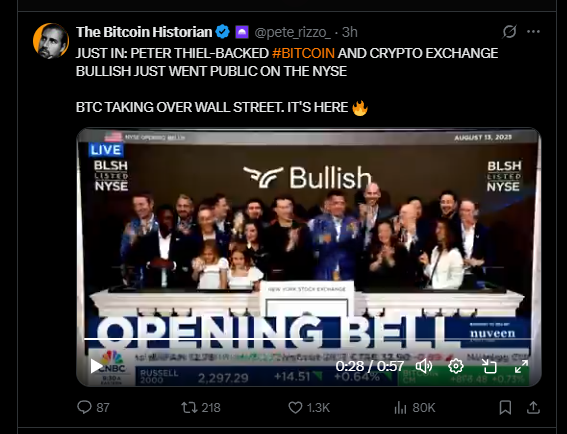This screenshot has width=567, height=434.
Task: Click the reply comment icon with 87
Action: tap(84, 407)
